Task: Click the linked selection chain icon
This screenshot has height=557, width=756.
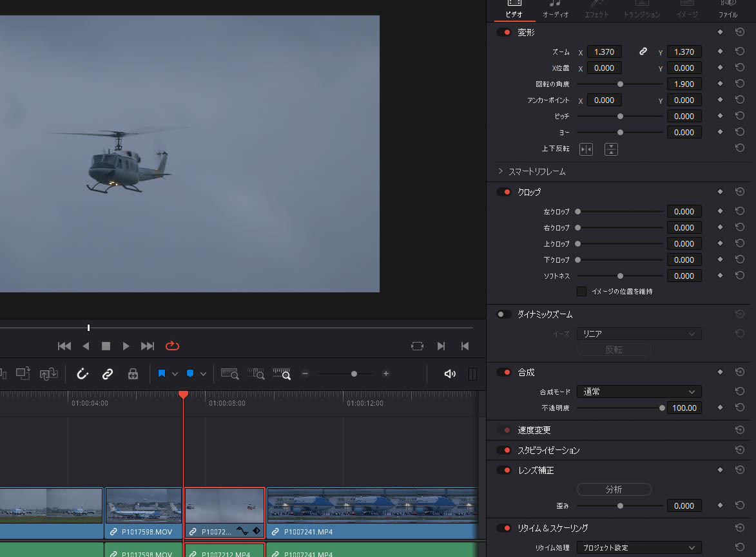Action: tap(108, 373)
